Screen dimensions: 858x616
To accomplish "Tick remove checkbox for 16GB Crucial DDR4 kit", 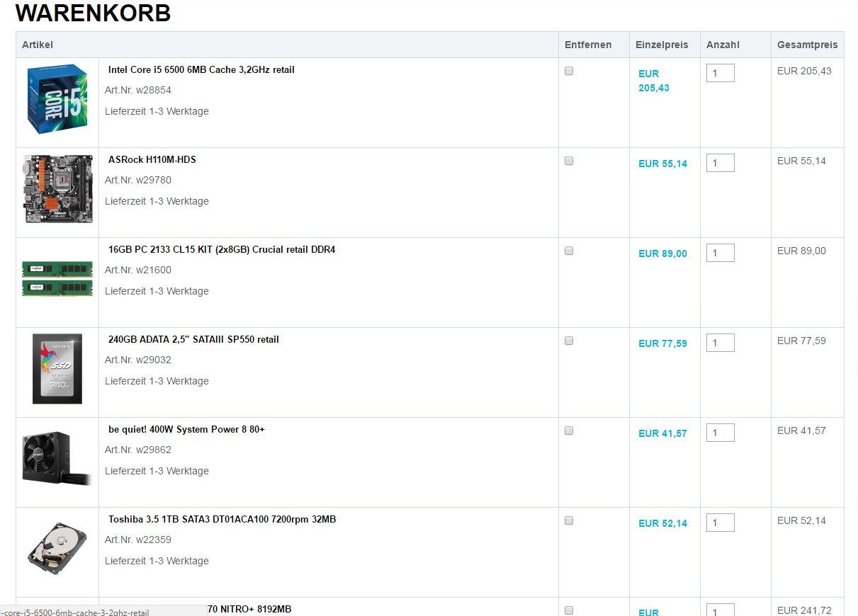I will pos(569,251).
